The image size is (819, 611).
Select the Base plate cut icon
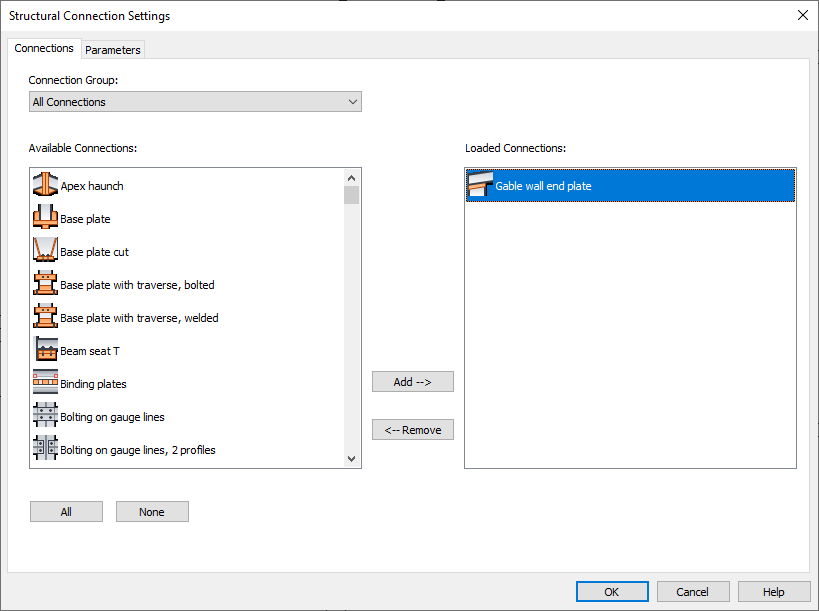(x=44, y=250)
